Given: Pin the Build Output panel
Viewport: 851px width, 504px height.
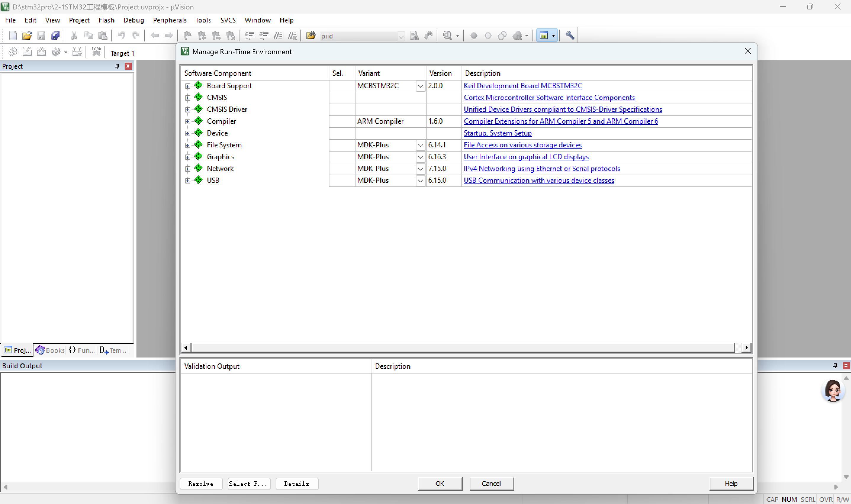Looking at the screenshot, I should click(x=835, y=366).
